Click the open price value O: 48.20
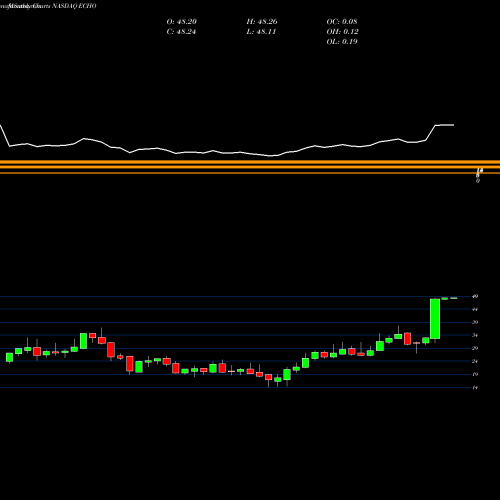500x500 pixels. pos(182,22)
